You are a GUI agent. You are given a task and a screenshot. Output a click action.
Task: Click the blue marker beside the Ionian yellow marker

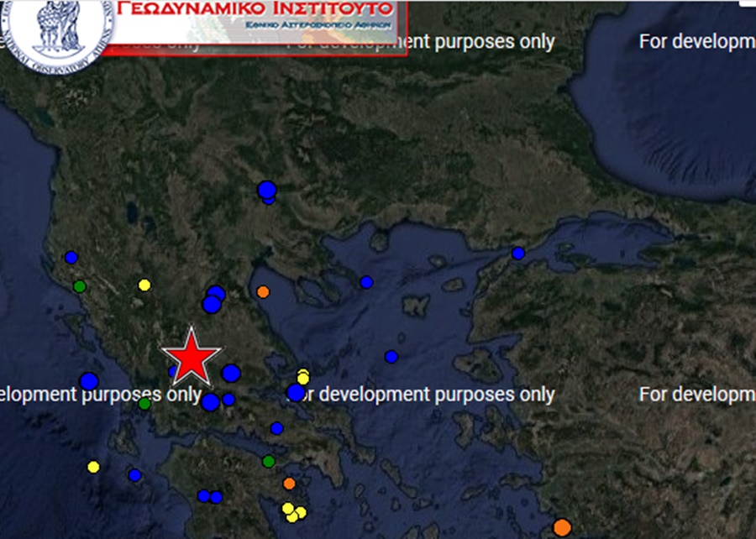[134, 475]
